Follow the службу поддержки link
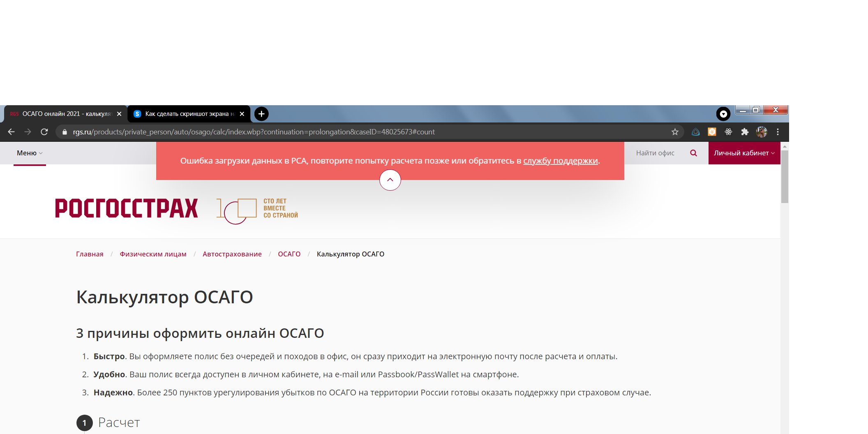 [x=561, y=161]
